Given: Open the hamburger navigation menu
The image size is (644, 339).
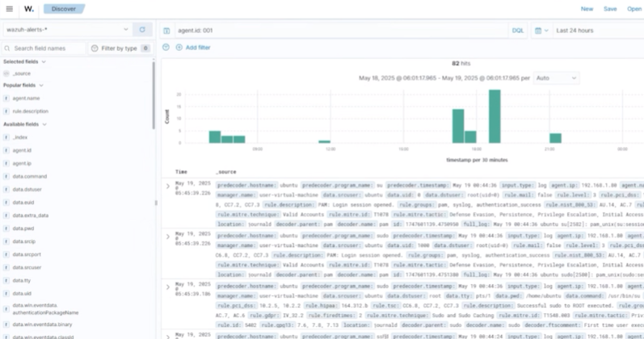Looking at the screenshot, I should click(10, 9).
